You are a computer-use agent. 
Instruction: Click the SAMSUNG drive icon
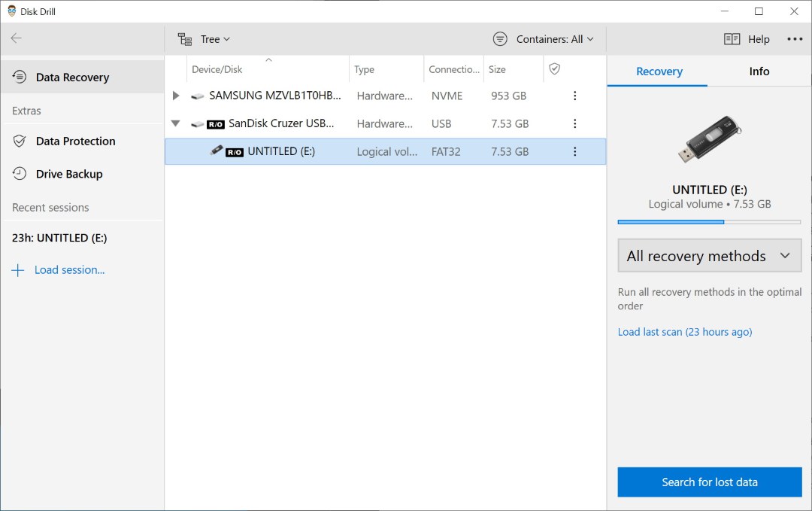click(197, 96)
